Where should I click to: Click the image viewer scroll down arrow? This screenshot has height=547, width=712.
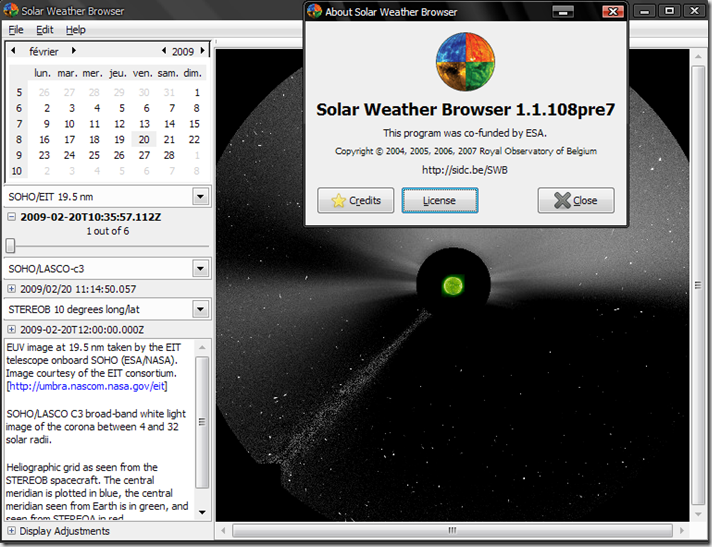(698, 514)
